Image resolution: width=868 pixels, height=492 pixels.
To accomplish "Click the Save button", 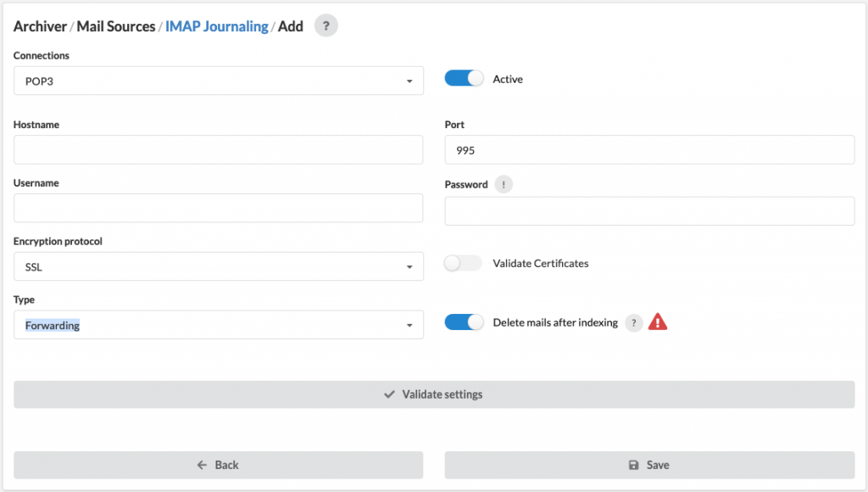I will coord(649,465).
